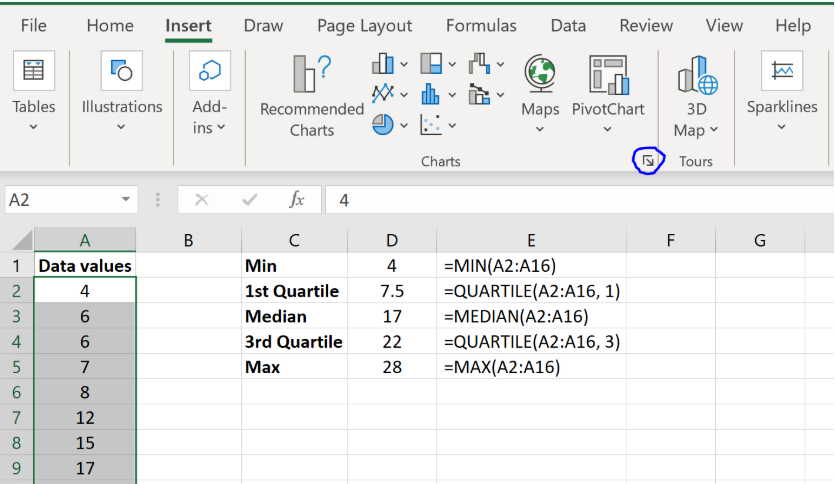Switch to the Formulas tab
Image resolution: width=835 pixels, height=484 pixels.
[481, 26]
